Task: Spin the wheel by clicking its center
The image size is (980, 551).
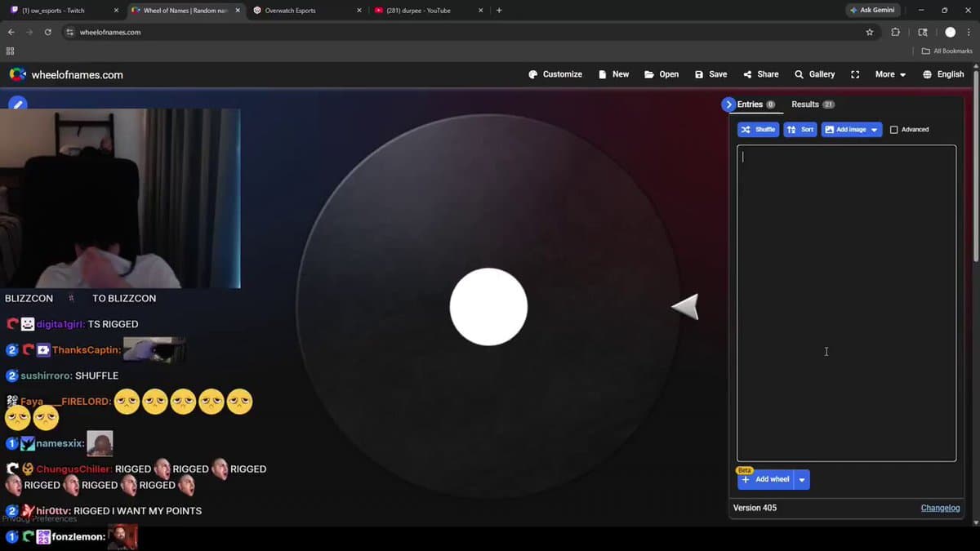Action: point(488,307)
